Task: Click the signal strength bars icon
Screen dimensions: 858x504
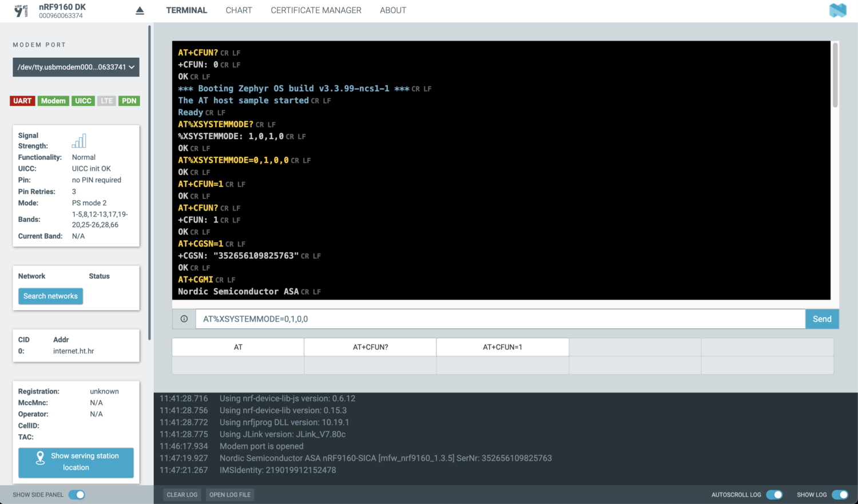Action: 79,141
